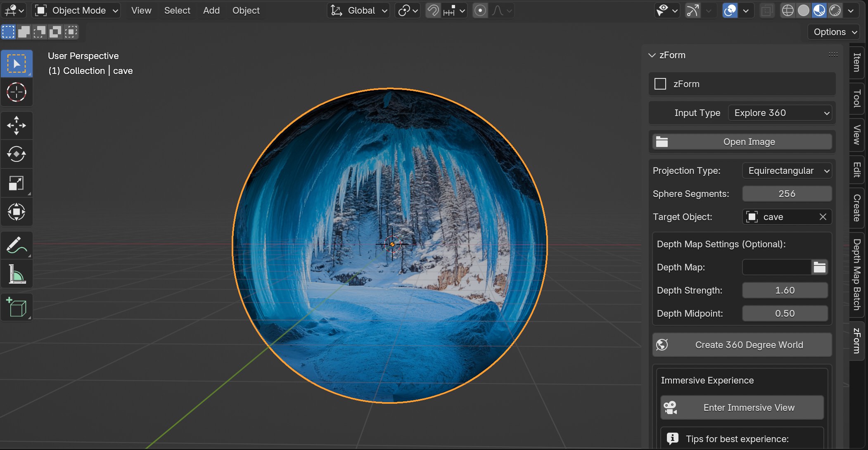Open the overlays options dropdown
This screenshot has width=868, height=450.
[746, 10]
